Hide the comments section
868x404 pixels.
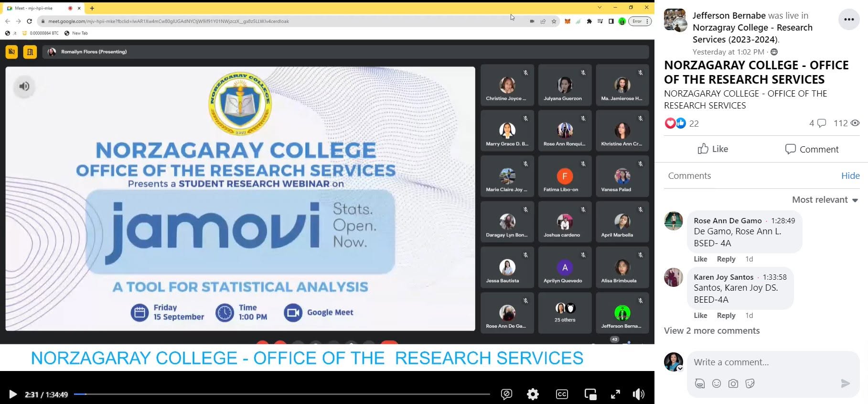[x=850, y=175]
